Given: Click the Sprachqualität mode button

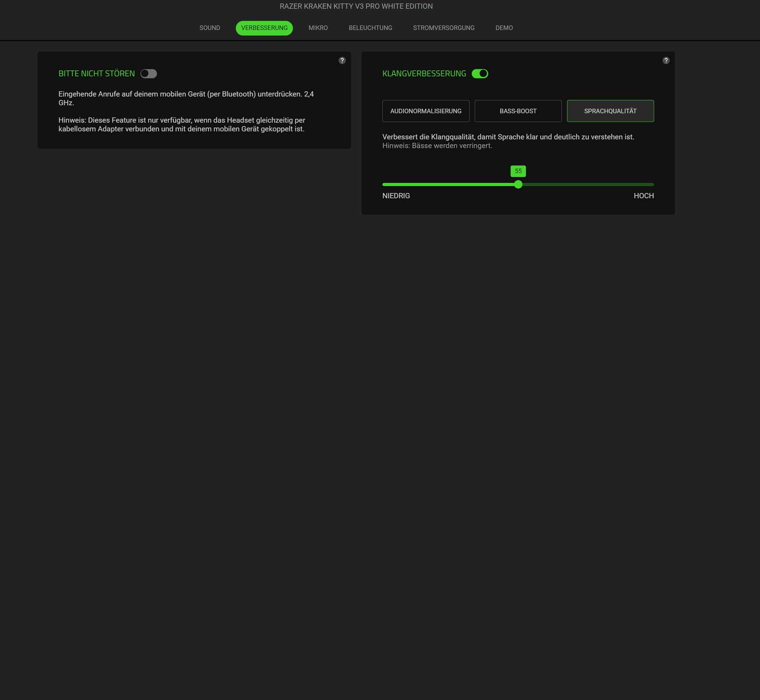Looking at the screenshot, I should pyautogui.click(x=610, y=111).
